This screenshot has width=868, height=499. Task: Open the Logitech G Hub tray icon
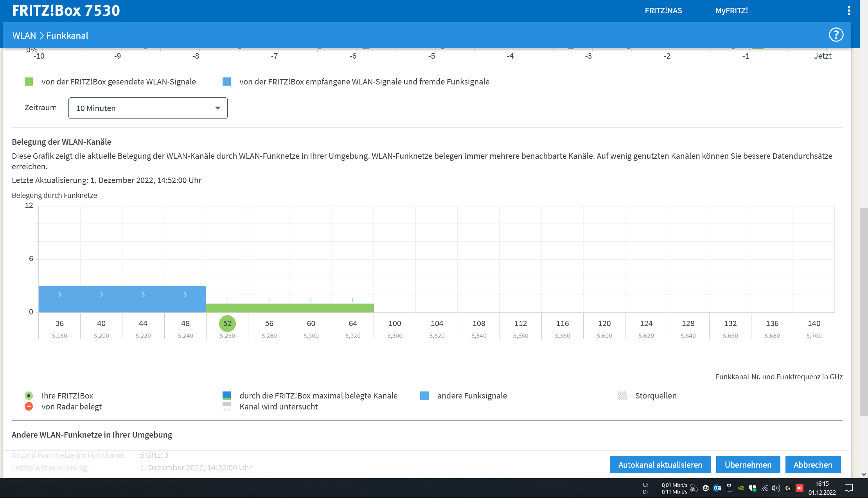(x=788, y=488)
